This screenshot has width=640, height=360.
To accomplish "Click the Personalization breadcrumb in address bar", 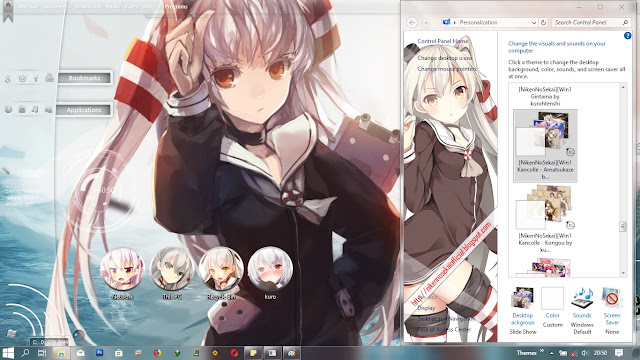I will [x=478, y=22].
